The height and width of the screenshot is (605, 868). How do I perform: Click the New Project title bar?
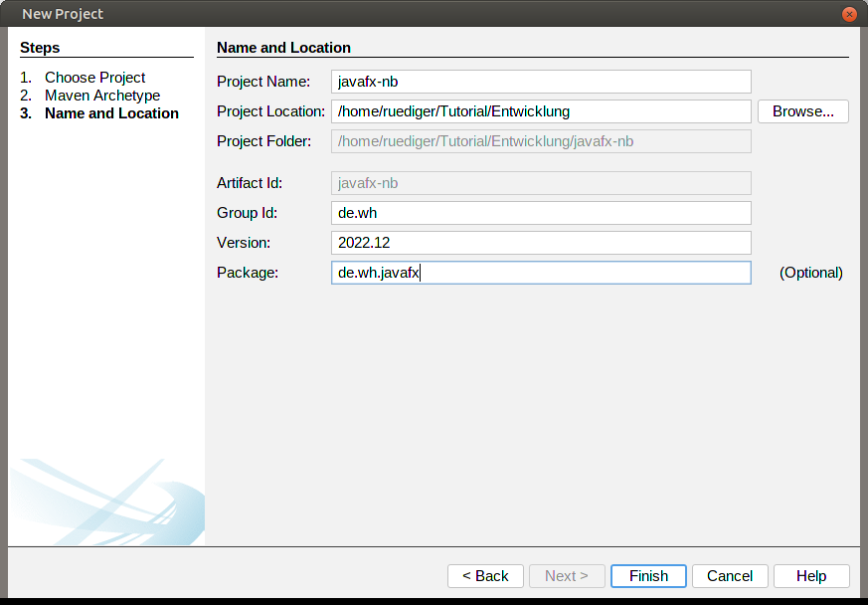[x=398, y=14]
